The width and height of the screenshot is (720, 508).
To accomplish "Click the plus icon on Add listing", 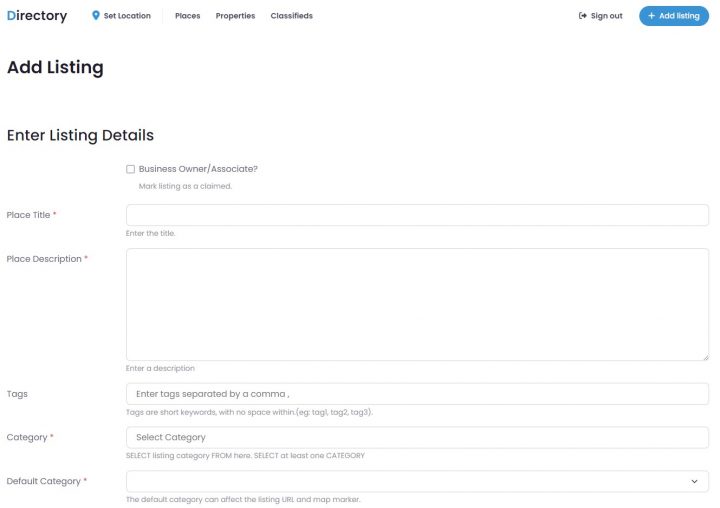I will pyautogui.click(x=652, y=16).
